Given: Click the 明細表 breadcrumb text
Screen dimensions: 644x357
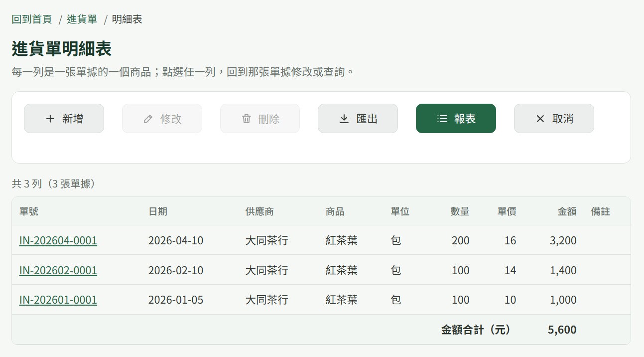Looking at the screenshot, I should (x=127, y=19).
